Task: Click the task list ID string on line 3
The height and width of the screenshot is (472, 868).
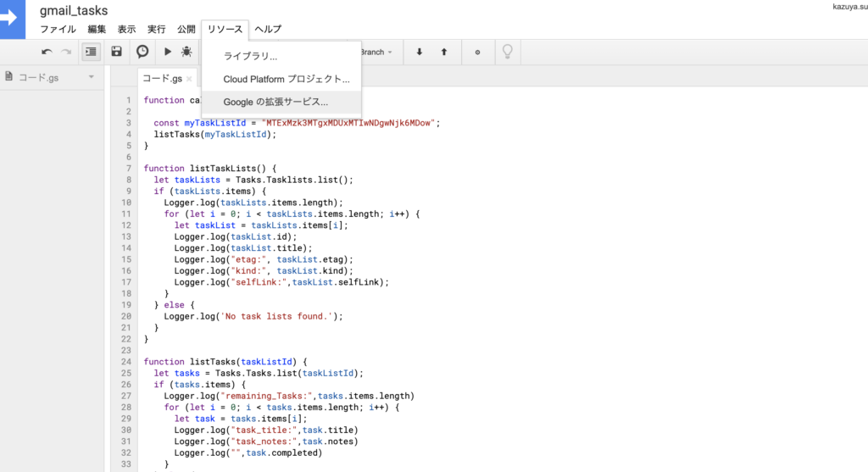Action: [348, 123]
